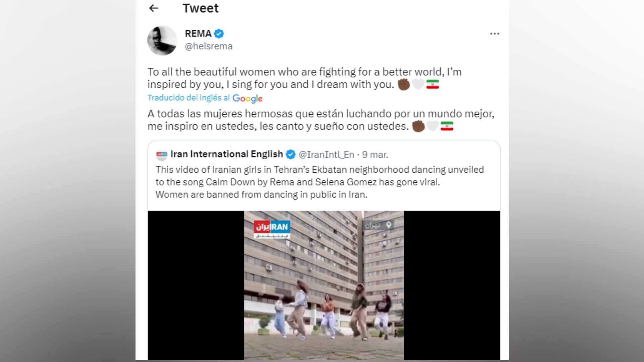The width and height of the screenshot is (644, 362).
Task: Click Iran International English small avatar
Action: point(161,155)
